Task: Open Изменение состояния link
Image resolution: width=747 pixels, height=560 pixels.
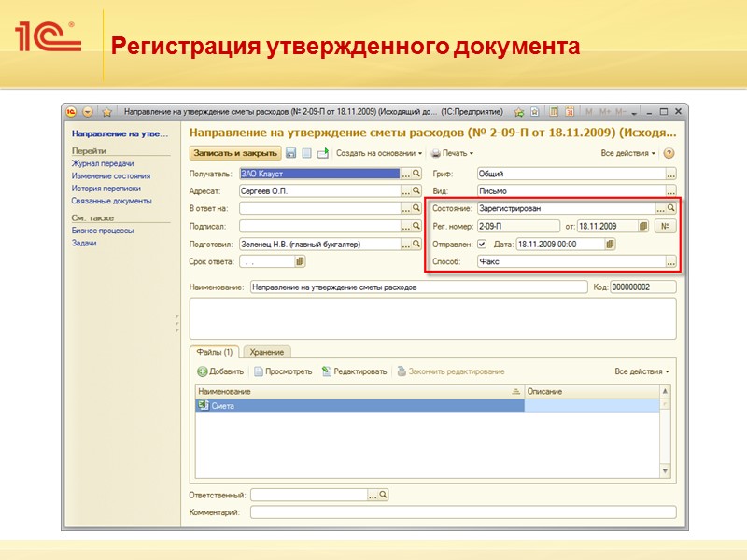Action: (x=111, y=175)
